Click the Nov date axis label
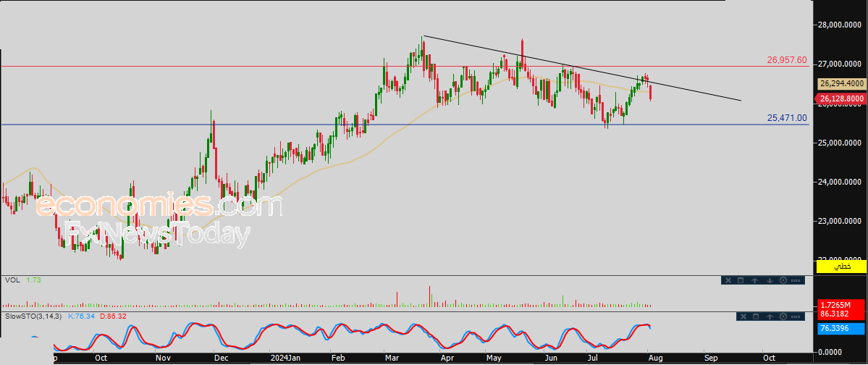 163,359
